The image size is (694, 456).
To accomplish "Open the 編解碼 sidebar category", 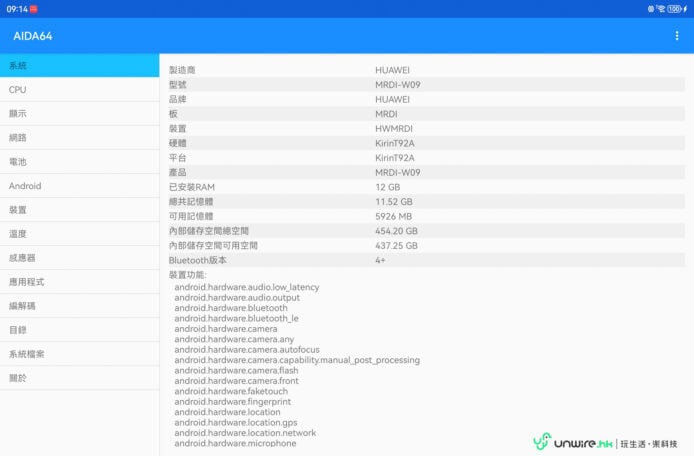I will point(80,306).
